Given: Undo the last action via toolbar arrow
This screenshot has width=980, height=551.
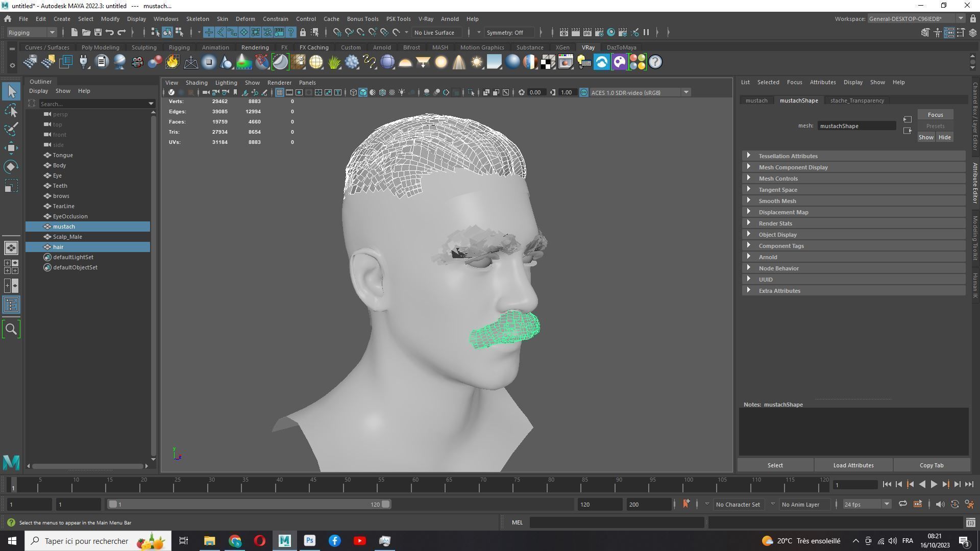Looking at the screenshot, I should click(x=109, y=32).
